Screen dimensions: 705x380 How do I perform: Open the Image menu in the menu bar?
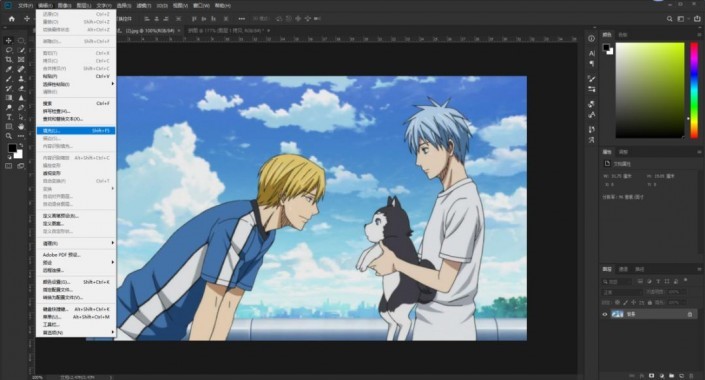65,6
